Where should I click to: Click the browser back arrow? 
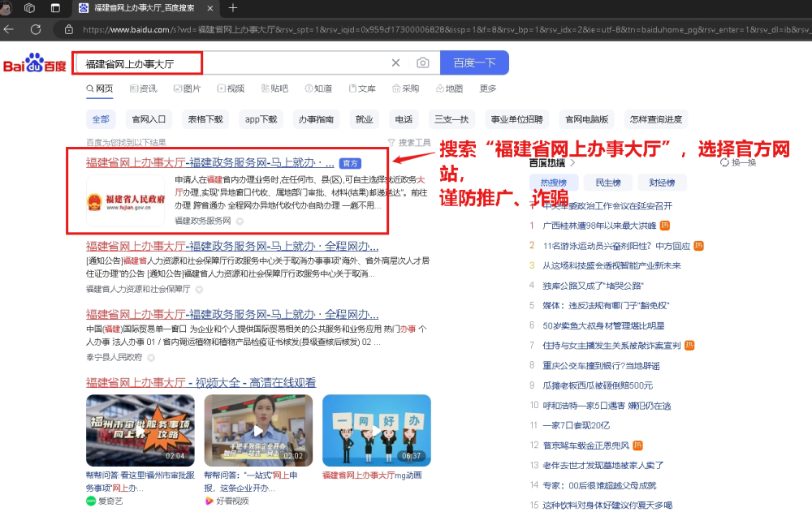[x=9, y=28]
